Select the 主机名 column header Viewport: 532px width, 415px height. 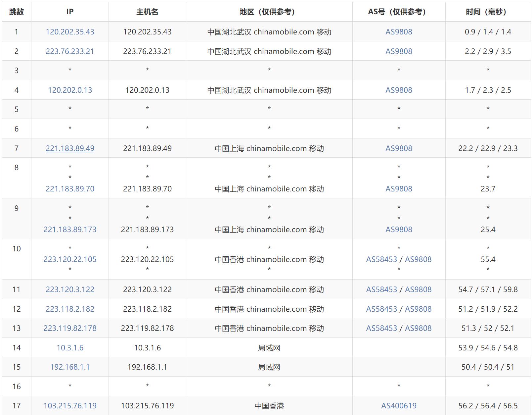pos(147,12)
